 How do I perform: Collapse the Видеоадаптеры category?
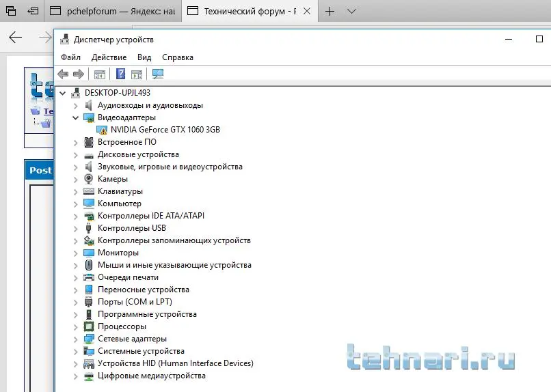click(x=76, y=117)
